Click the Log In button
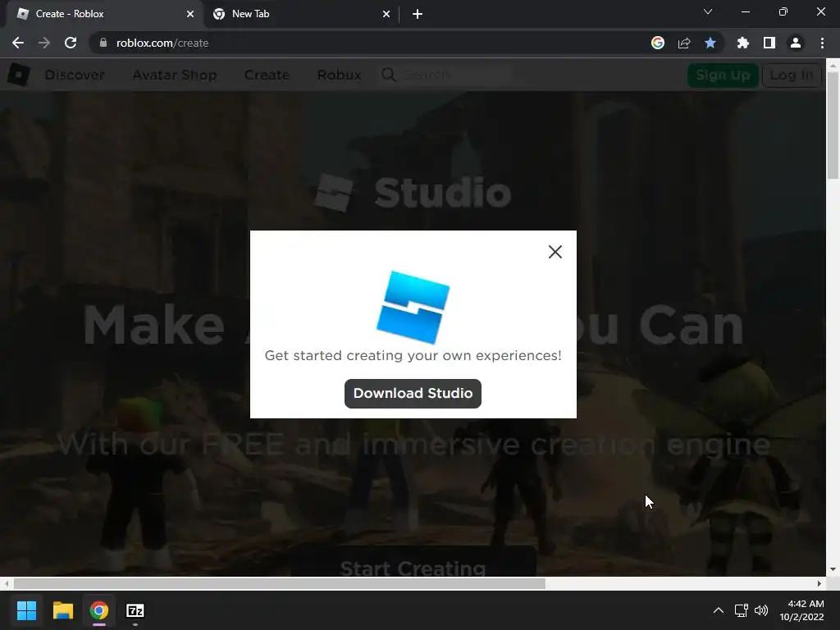The width and height of the screenshot is (840, 630). pyautogui.click(x=792, y=75)
